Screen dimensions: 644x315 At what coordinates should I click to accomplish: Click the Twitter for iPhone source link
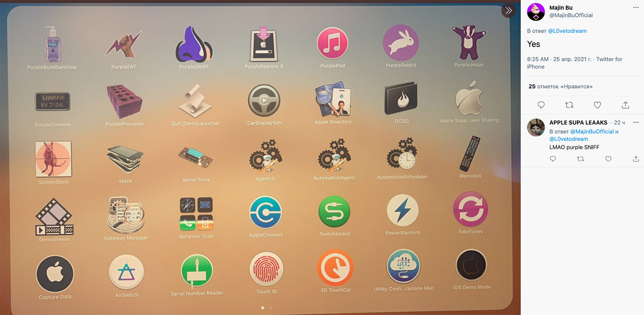click(575, 63)
